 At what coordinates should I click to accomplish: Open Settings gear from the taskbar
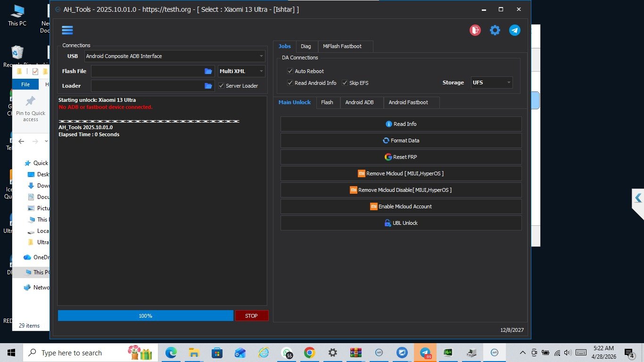[x=332, y=353]
